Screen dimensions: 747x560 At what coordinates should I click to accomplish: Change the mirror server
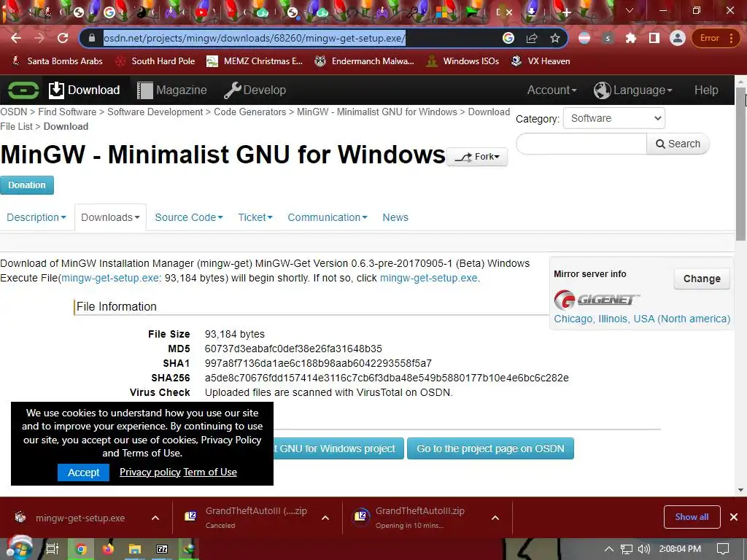tap(702, 279)
